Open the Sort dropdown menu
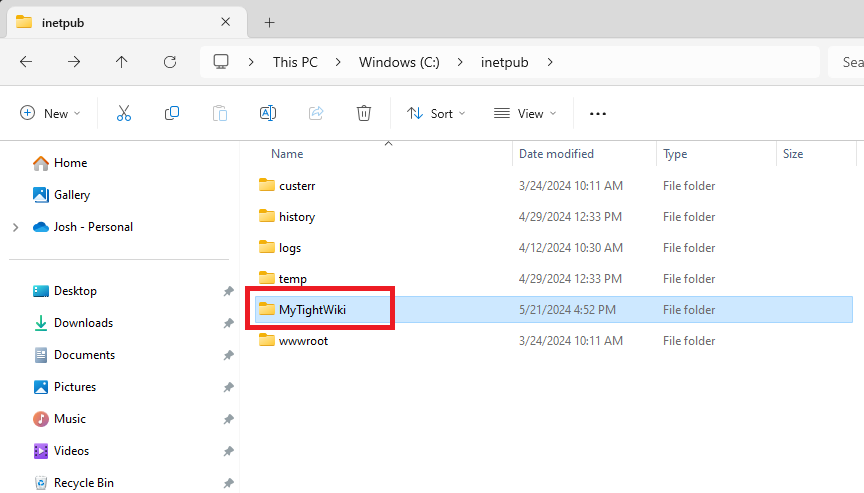 (436, 113)
